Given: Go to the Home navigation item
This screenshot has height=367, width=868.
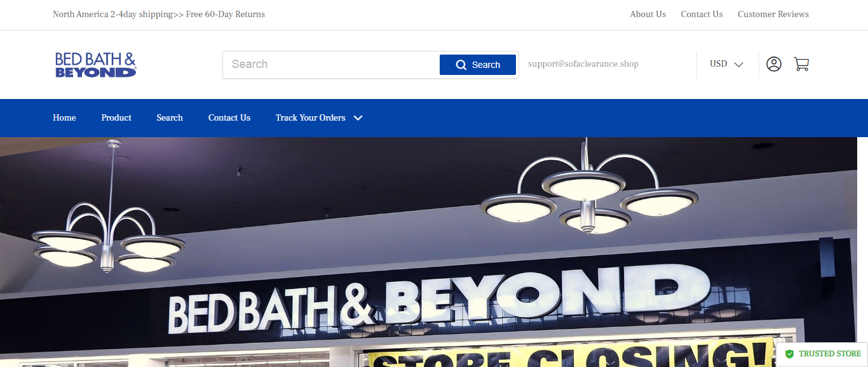Looking at the screenshot, I should (64, 118).
